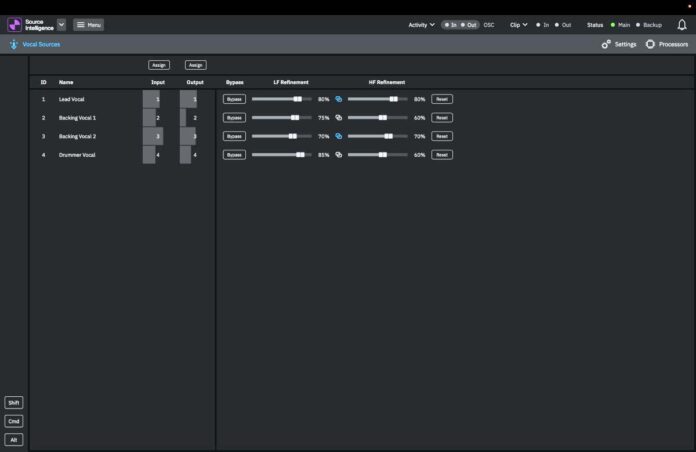Toggle the link icon for Backing Vocal 1
This screenshot has height=452, width=696.
[x=339, y=118]
